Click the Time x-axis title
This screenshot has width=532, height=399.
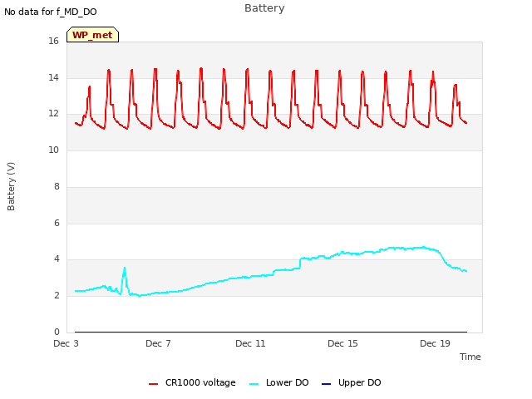point(470,357)
